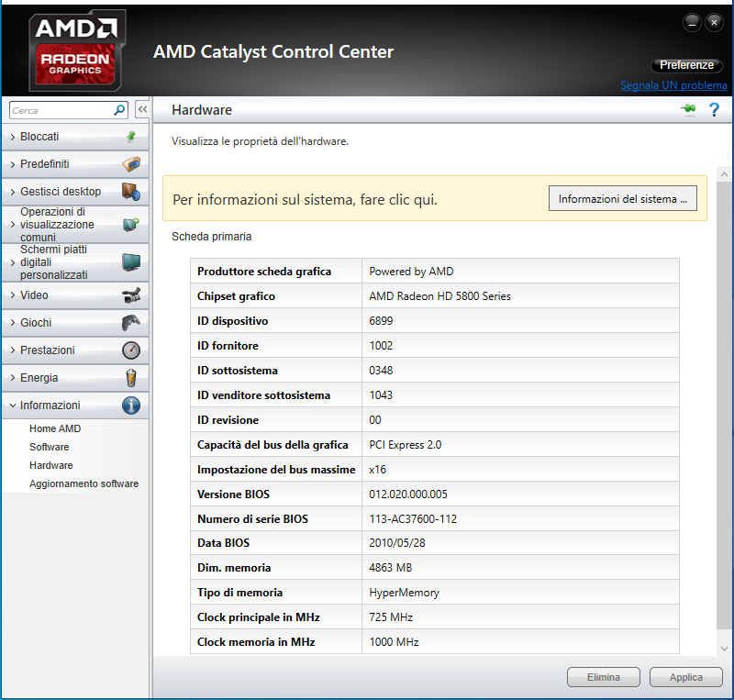Image resolution: width=734 pixels, height=700 pixels.
Task: Open the Preferenze menu button
Action: (686, 65)
